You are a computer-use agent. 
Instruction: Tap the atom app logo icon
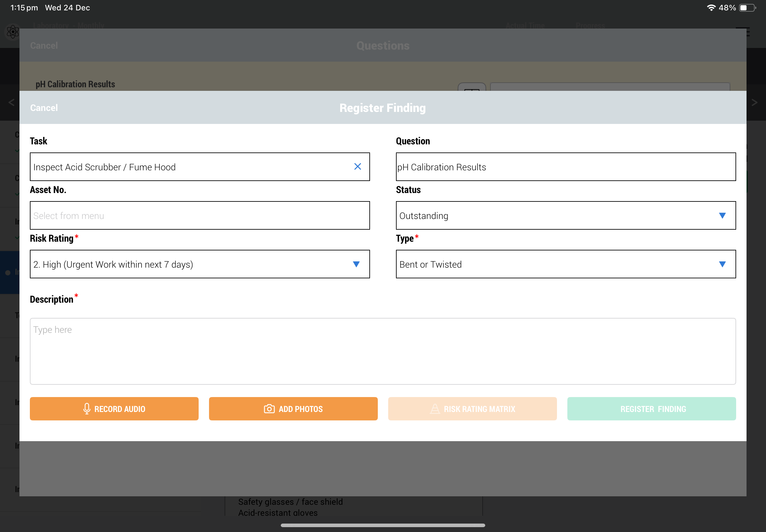point(13,32)
